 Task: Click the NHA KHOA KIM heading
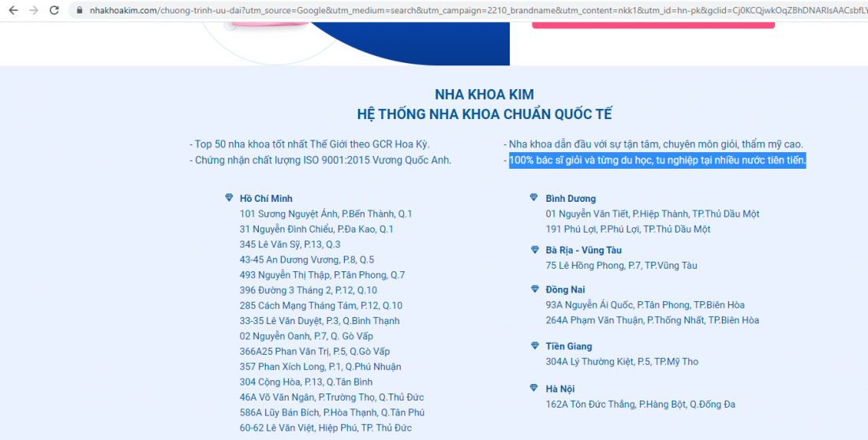485,94
